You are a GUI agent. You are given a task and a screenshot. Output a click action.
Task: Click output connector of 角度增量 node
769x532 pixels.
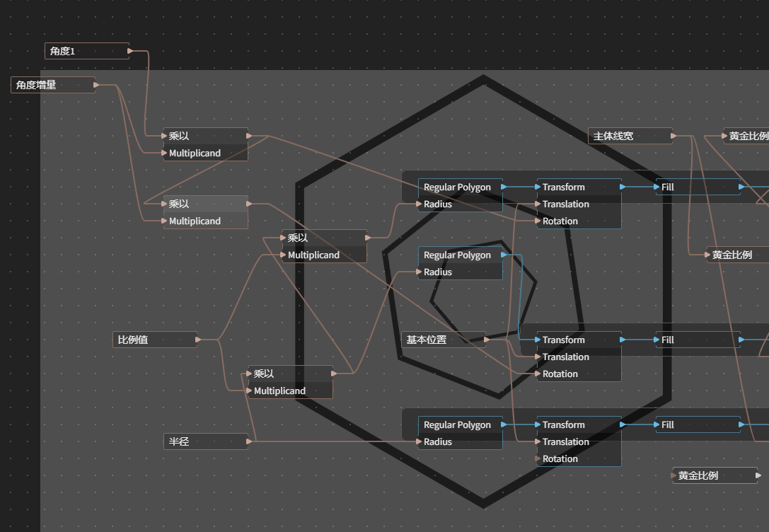96,85
